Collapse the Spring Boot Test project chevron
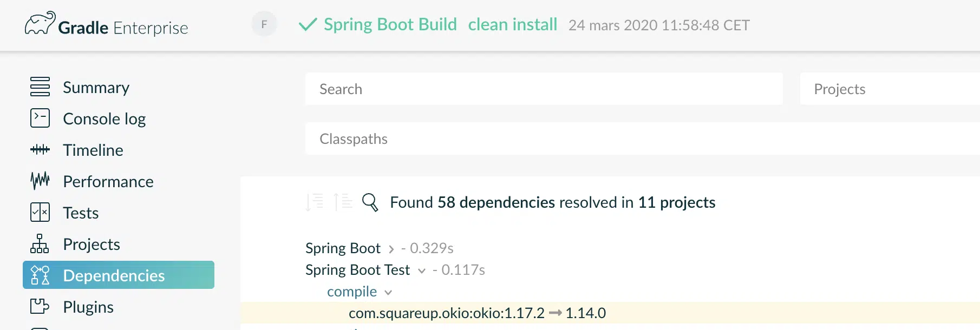Image resolution: width=980 pixels, height=330 pixels. [422, 270]
